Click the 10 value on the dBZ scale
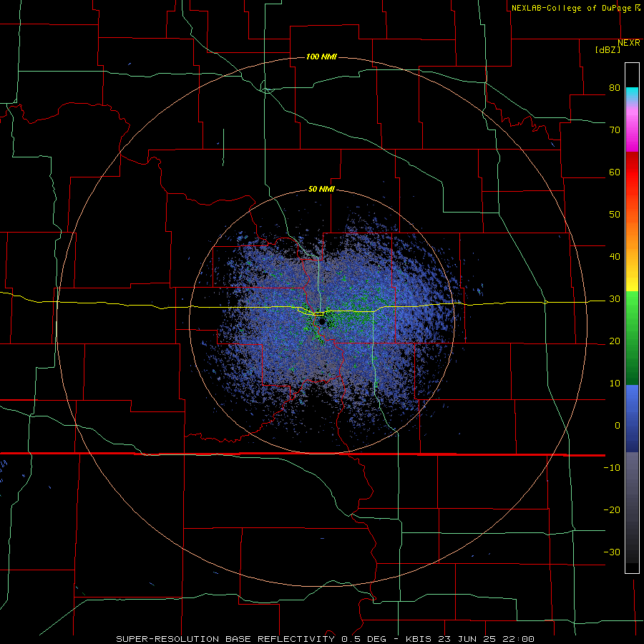This screenshot has width=644, height=644. [615, 384]
